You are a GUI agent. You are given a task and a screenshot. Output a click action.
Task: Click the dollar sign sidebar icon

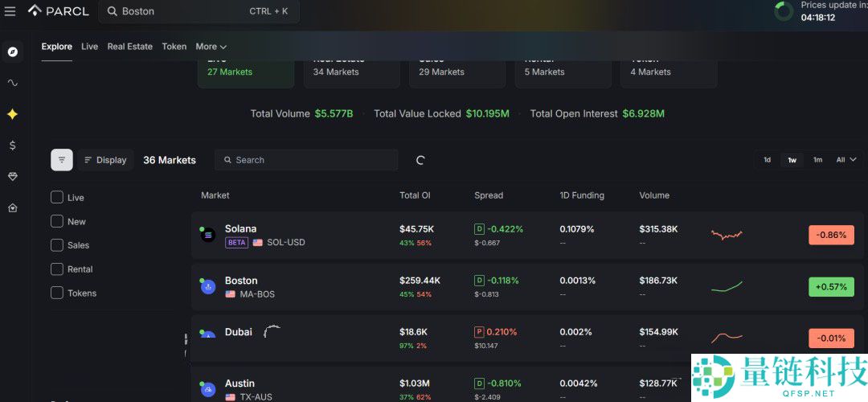click(12, 146)
